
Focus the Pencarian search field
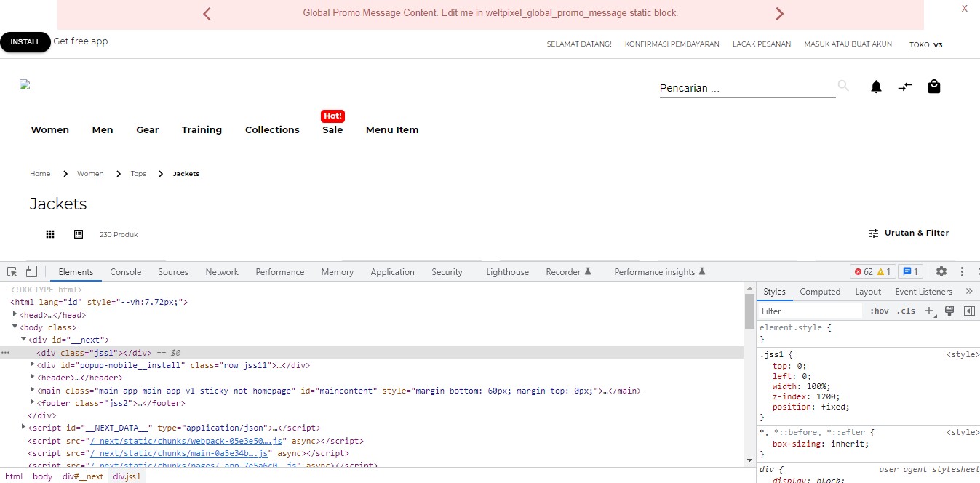[747, 88]
